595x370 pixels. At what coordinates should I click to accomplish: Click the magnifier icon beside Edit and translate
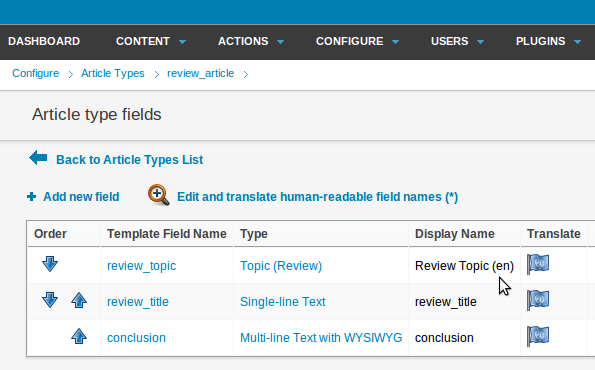click(159, 195)
